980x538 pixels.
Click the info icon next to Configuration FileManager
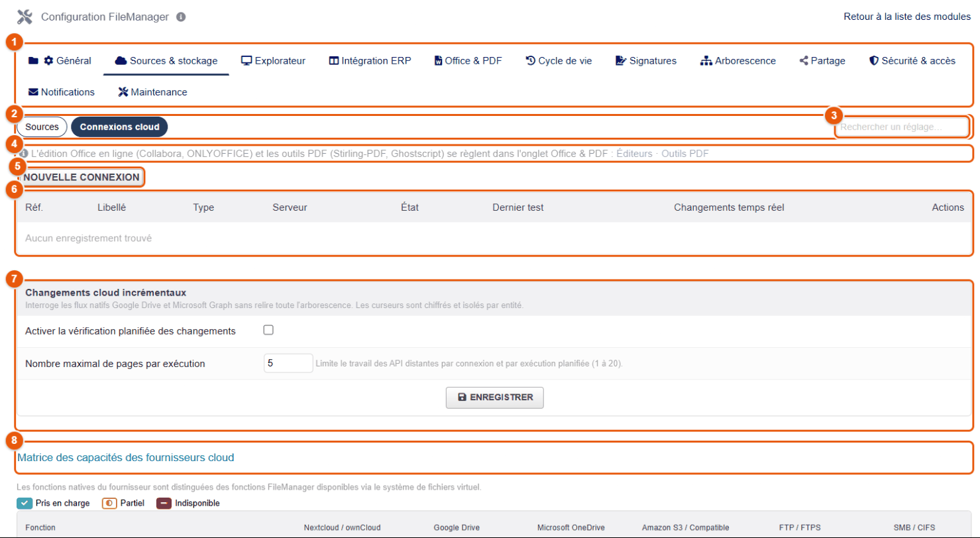[x=181, y=17]
